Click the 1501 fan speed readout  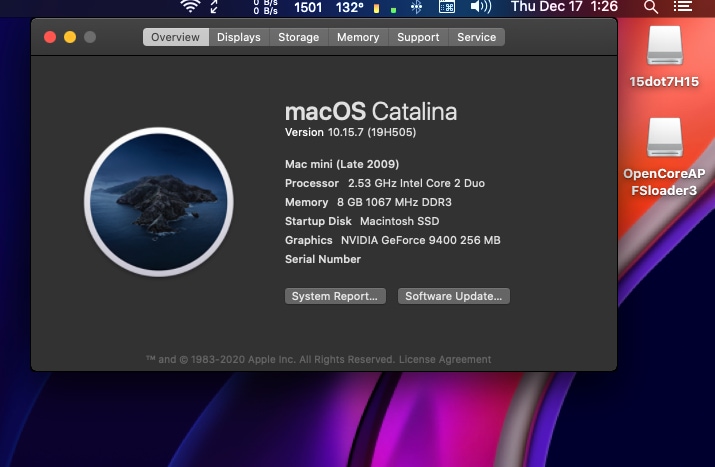(308, 7)
